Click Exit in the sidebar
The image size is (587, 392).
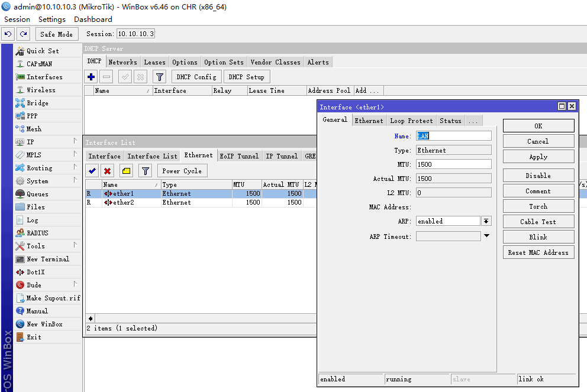(x=34, y=337)
